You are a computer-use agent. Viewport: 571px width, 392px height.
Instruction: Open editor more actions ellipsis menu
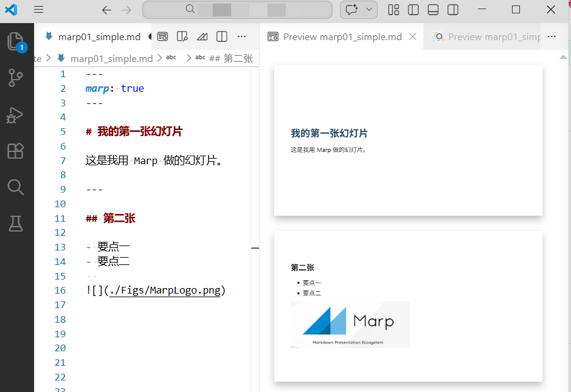tap(241, 36)
